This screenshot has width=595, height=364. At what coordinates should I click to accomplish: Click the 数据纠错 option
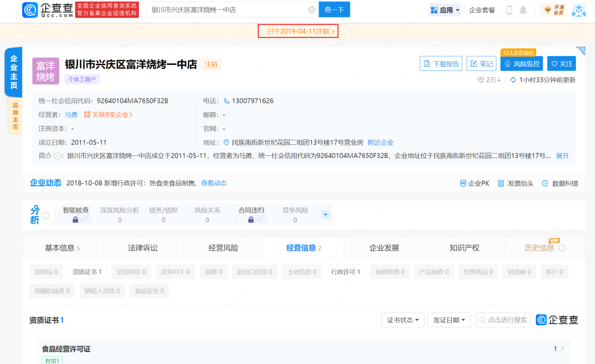pos(560,183)
